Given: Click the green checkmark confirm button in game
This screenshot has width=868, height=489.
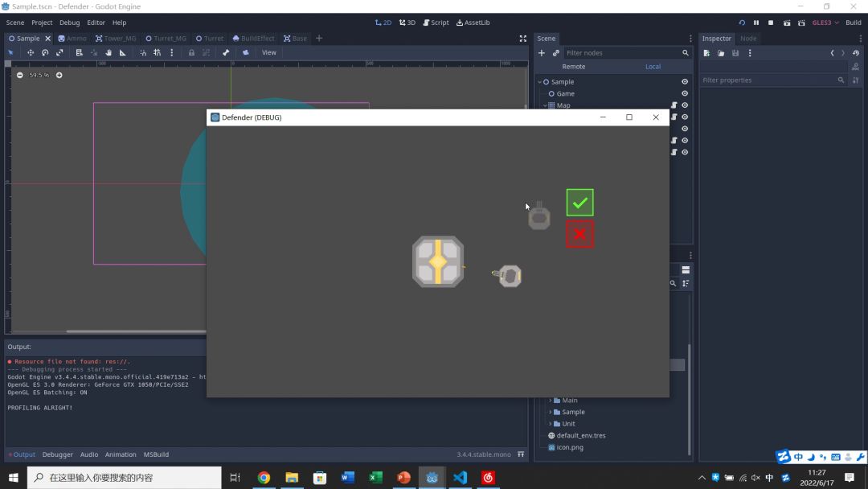Looking at the screenshot, I should tap(579, 203).
